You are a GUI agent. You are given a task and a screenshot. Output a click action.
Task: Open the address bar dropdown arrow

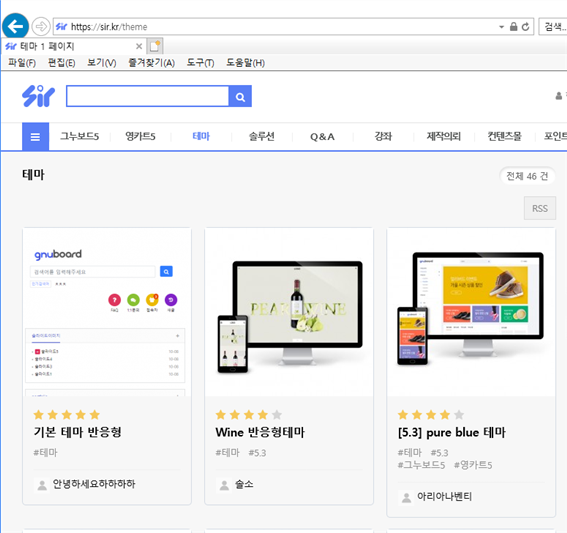tap(502, 27)
